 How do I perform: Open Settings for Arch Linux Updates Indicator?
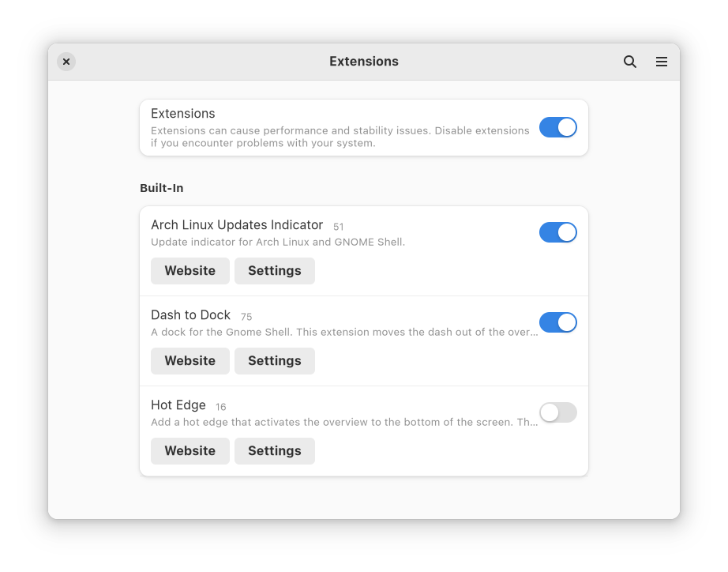(x=274, y=270)
